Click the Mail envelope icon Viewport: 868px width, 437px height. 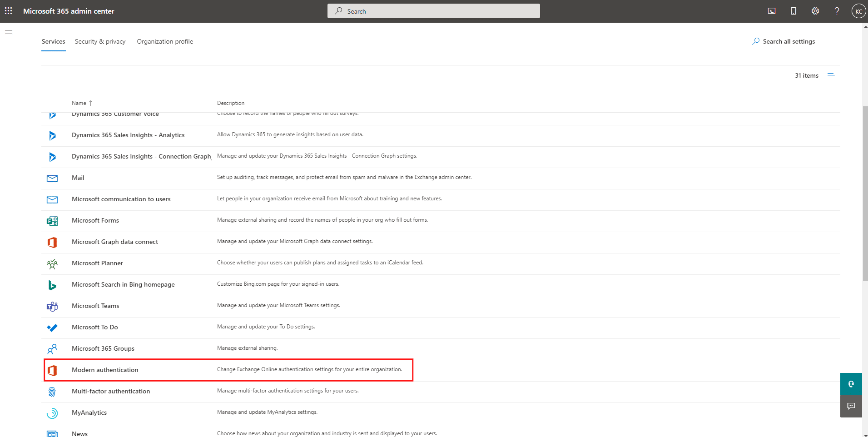pyautogui.click(x=52, y=178)
